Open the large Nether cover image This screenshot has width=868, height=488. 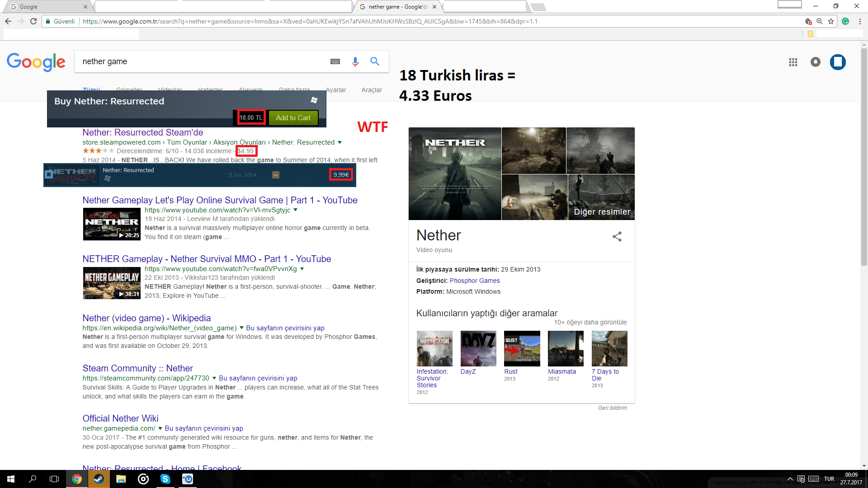tap(455, 174)
